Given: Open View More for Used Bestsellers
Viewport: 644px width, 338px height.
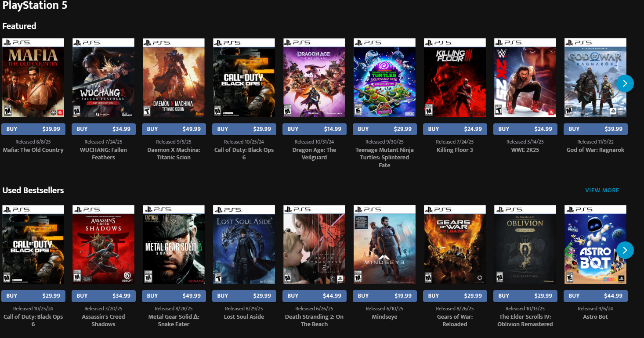Looking at the screenshot, I should (602, 190).
